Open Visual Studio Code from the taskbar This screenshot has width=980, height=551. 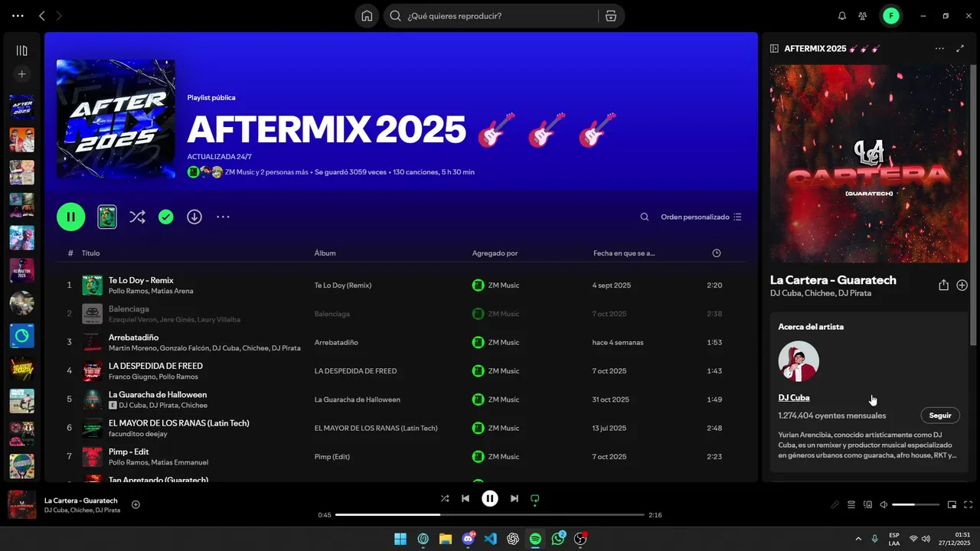[491, 539]
